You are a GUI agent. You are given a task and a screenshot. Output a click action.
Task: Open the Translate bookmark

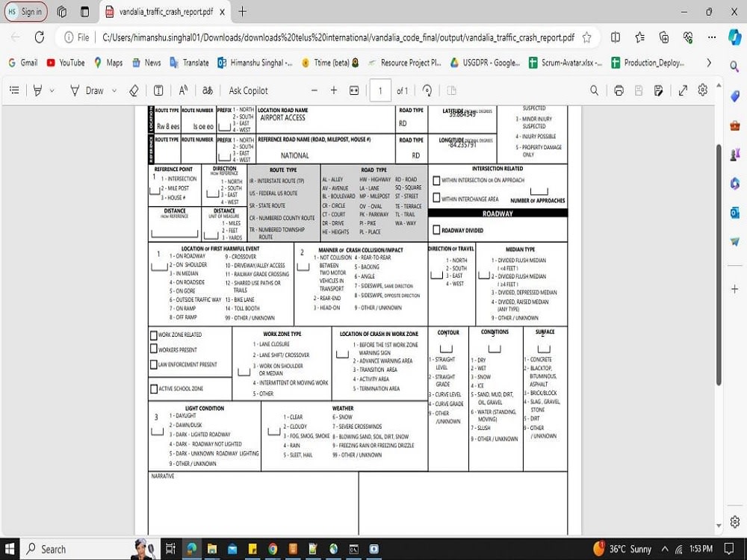tap(189, 63)
